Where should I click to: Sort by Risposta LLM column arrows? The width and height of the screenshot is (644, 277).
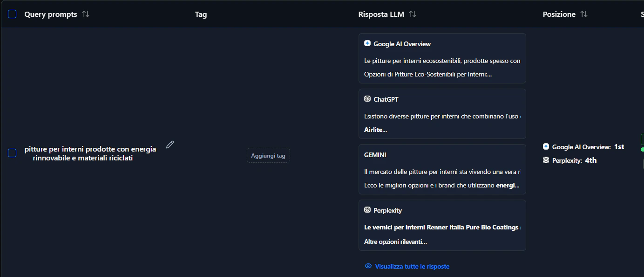413,14
